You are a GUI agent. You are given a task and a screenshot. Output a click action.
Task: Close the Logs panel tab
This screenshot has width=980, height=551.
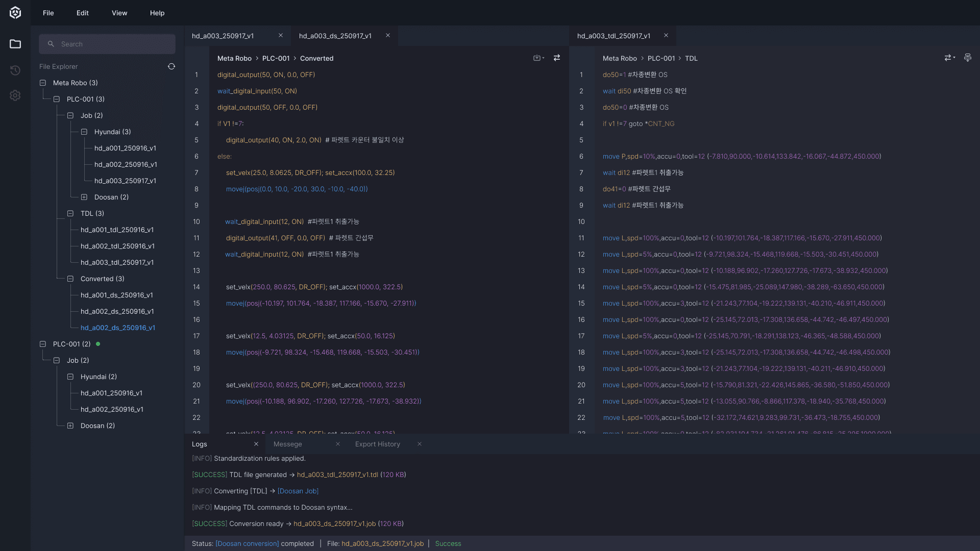[x=256, y=444]
